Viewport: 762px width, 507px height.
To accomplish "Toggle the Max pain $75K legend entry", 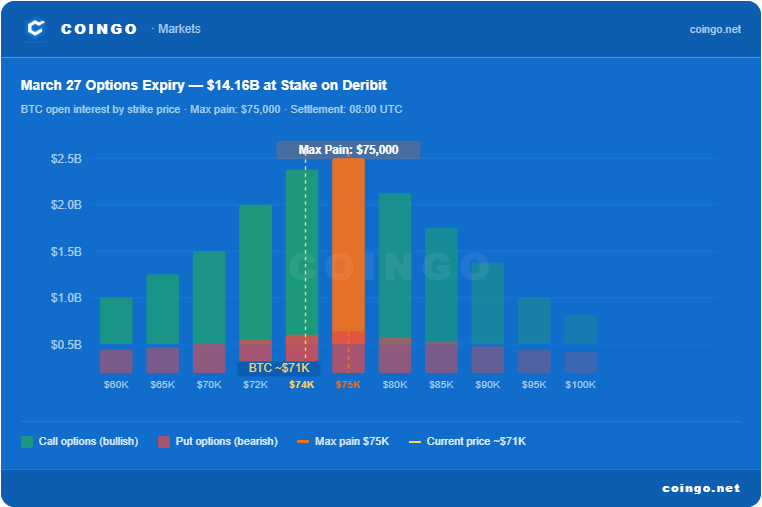I will 345,441.
